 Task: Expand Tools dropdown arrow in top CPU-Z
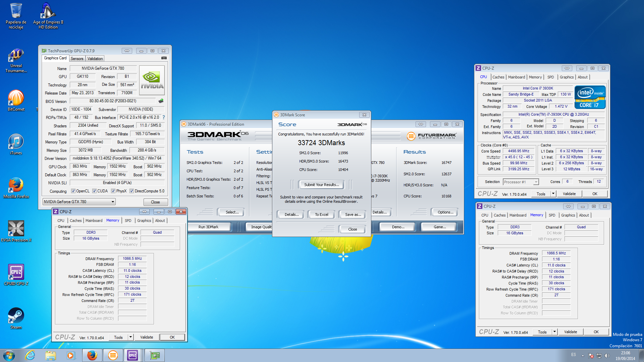(553, 194)
